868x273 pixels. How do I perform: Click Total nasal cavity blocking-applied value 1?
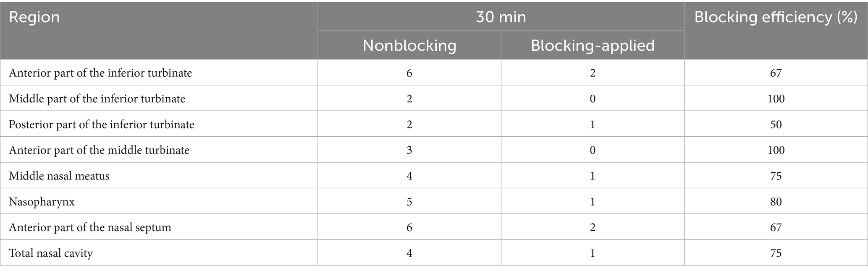593,253
